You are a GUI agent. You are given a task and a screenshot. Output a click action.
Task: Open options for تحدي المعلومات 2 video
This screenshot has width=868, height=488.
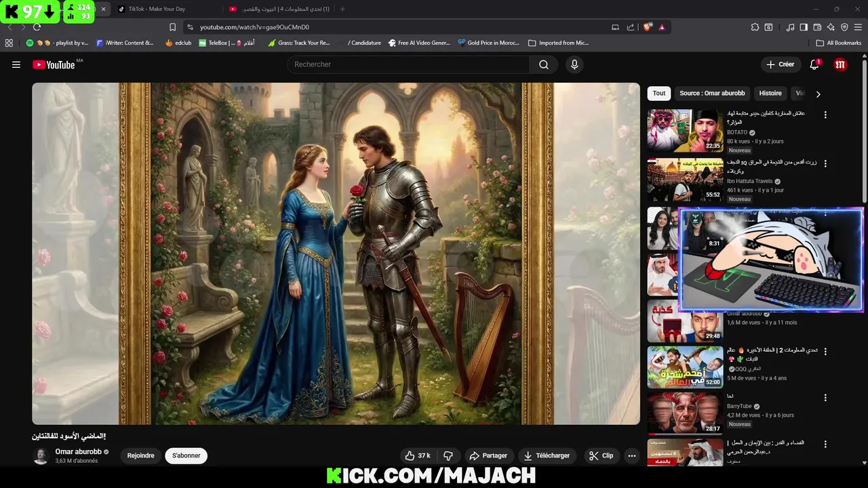[x=825, y=352]
